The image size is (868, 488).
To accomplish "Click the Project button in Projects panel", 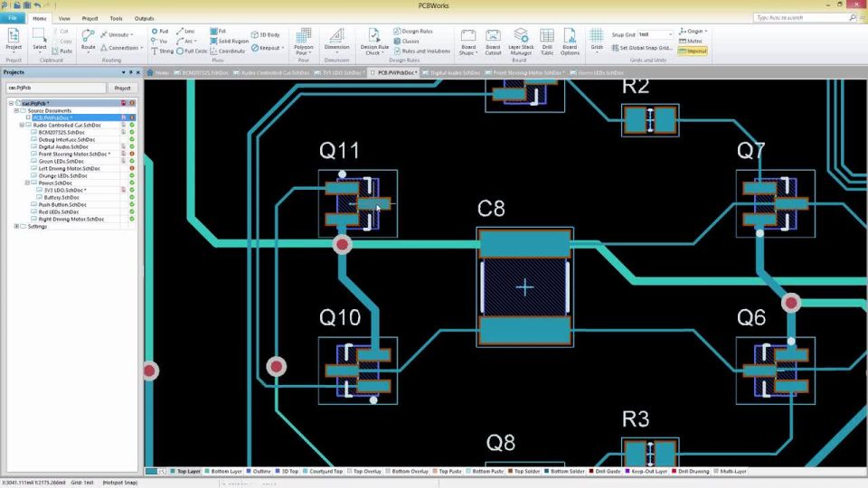I will (122, 88).
